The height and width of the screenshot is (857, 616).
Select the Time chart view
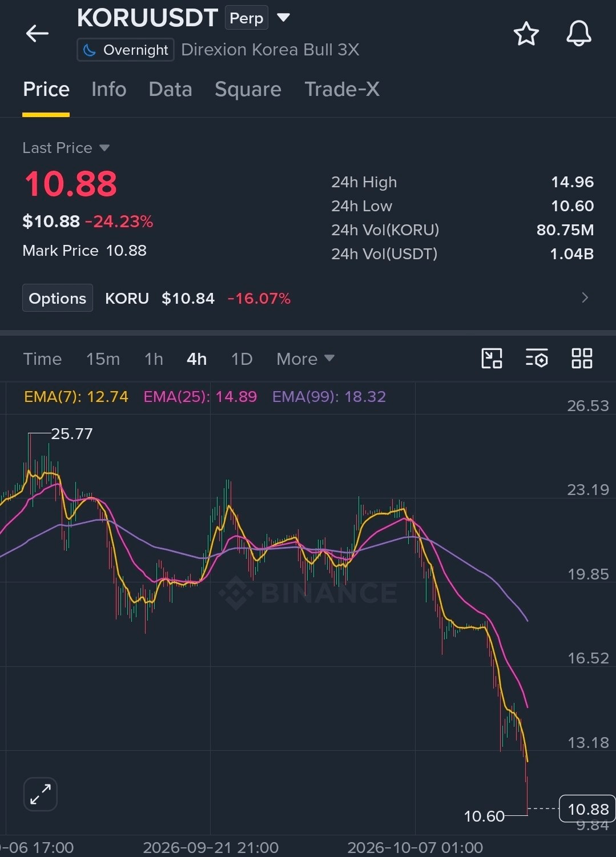(x=42, y=359)
